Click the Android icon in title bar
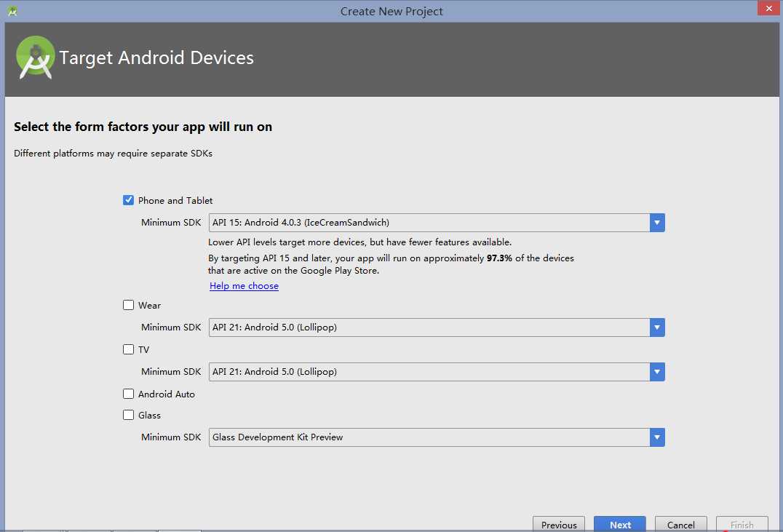783x532 pixels. coord(12,10)
